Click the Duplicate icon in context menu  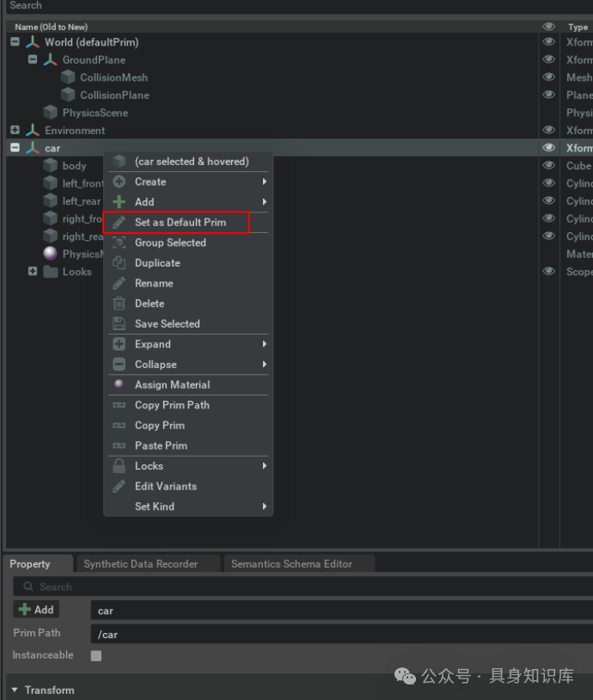click(x=119, y=263)
